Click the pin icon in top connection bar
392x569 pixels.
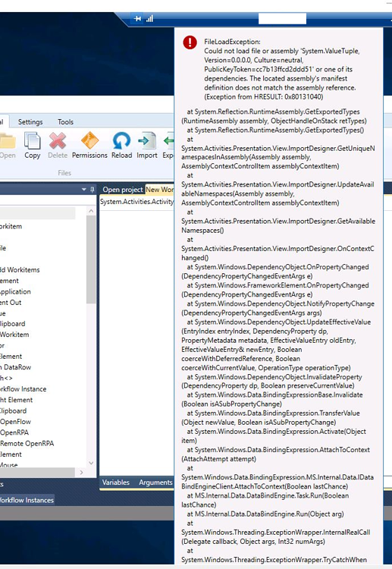click(x=137, y=18)
